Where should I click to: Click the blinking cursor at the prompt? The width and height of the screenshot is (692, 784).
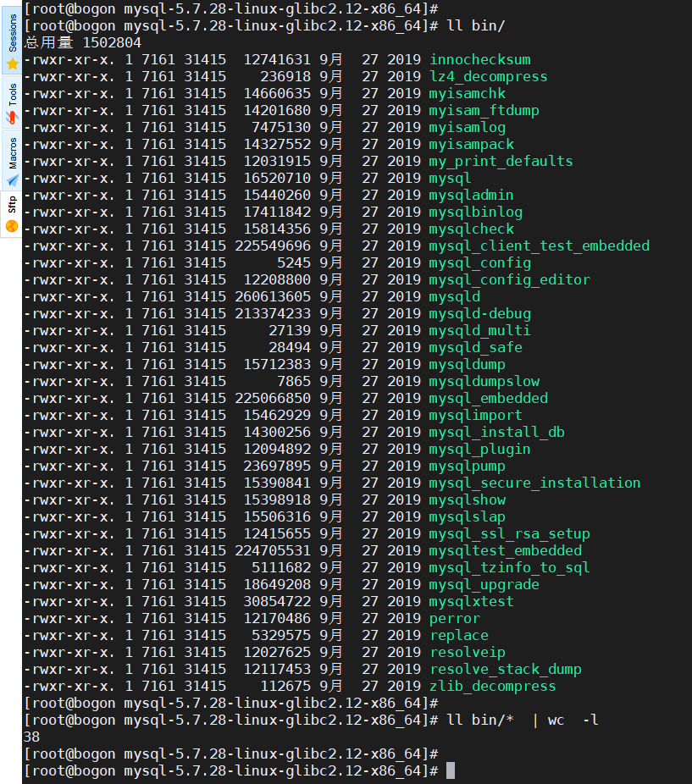[450, 770]
